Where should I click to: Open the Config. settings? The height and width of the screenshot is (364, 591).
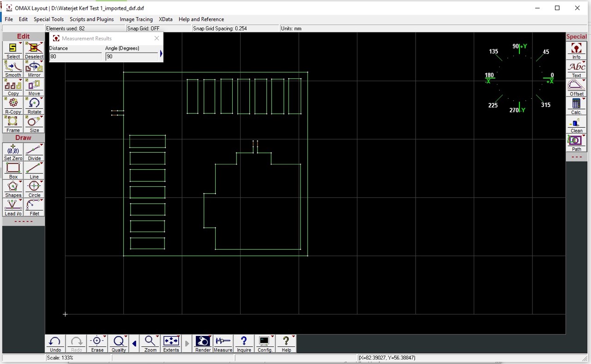click(x=265, y=344)
